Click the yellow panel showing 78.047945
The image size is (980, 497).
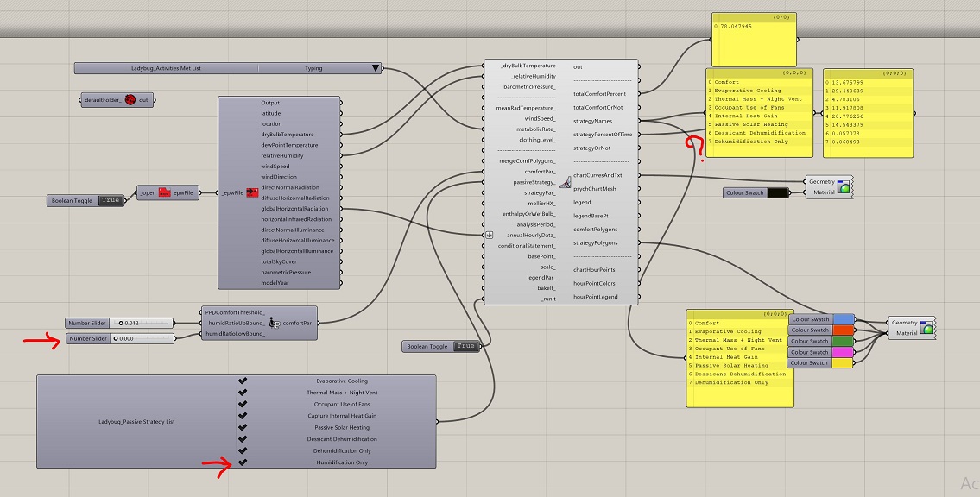755,40
